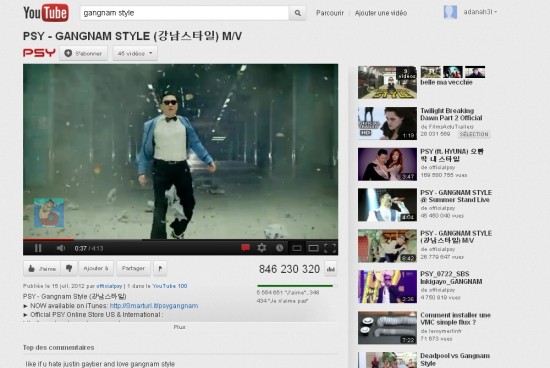Toggle the red annotations icon
This screenshot has height=368, width=550.
tap(246, 248)
